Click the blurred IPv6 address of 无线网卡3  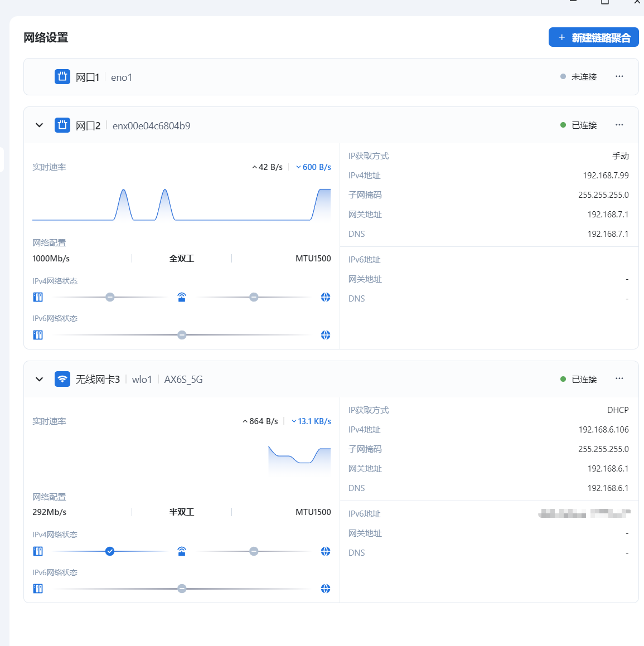584,513
